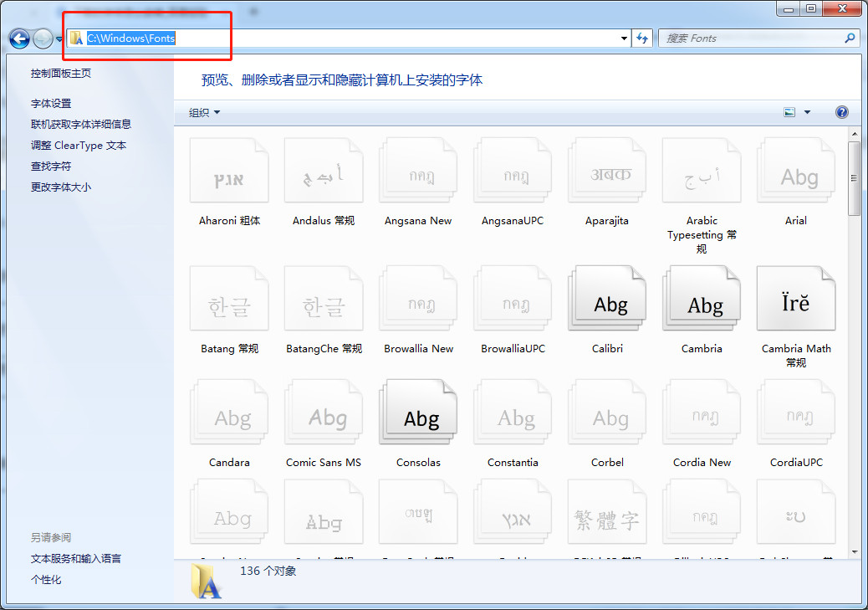Select the BrowalliaUPC font icon

[513, 299]
